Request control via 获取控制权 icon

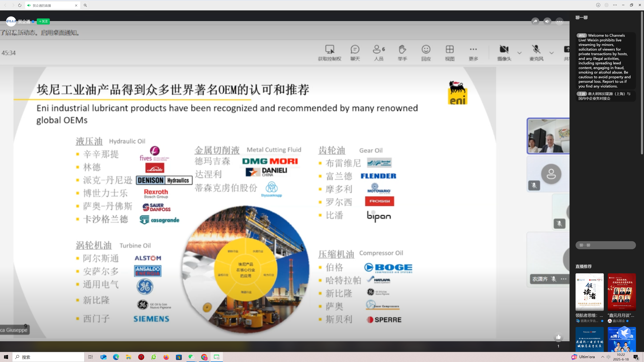click(x=330, y=52)
